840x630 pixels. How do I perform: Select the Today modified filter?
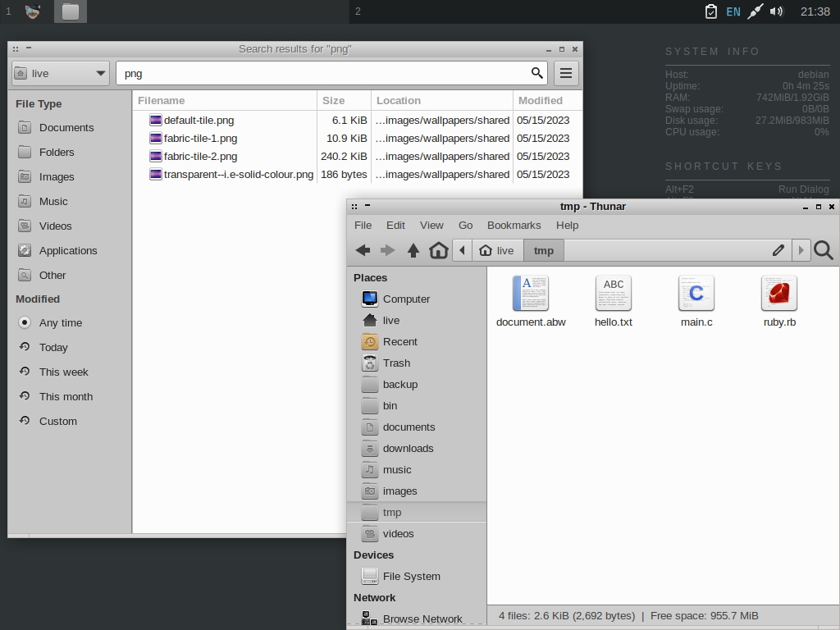[53, 348]
